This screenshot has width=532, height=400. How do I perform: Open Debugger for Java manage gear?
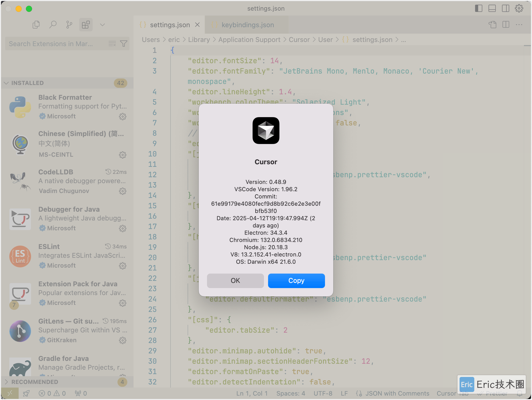click(x=123, y=228)
